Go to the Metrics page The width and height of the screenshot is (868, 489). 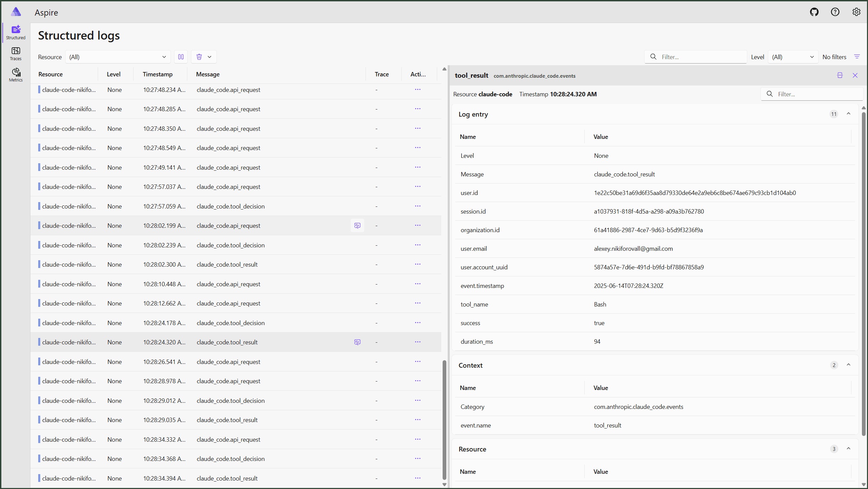click(x=16, y=75)
